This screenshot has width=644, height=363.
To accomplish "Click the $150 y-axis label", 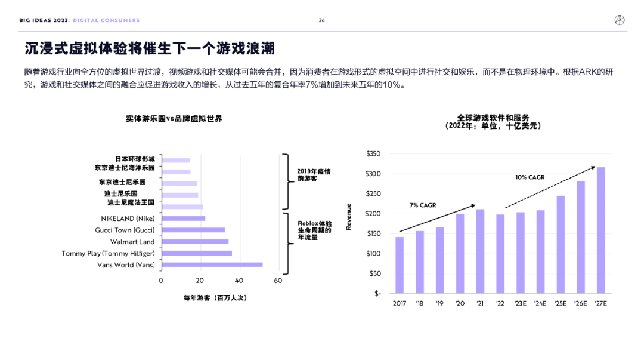I will coord(373,233).
